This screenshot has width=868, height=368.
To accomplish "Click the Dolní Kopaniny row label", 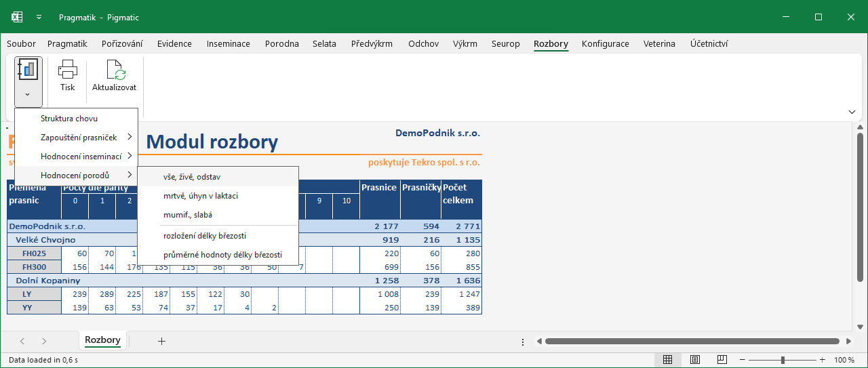I will [48, 281].
